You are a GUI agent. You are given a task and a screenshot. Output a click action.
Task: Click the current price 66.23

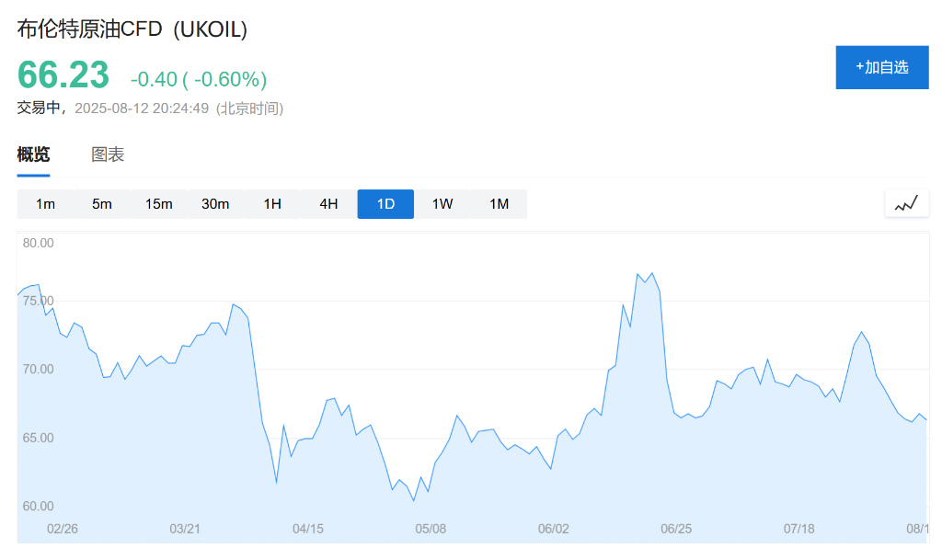[x=63, y=75]
